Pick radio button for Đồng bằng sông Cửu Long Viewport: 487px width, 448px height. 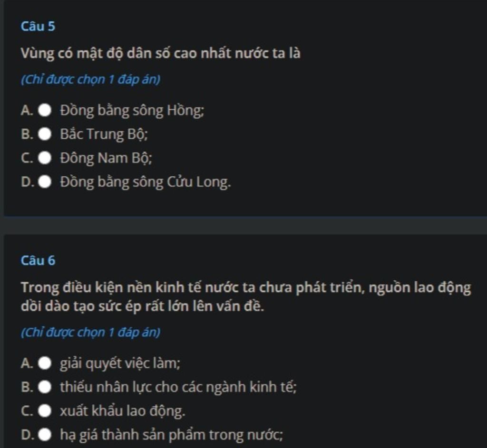(45, 182)
